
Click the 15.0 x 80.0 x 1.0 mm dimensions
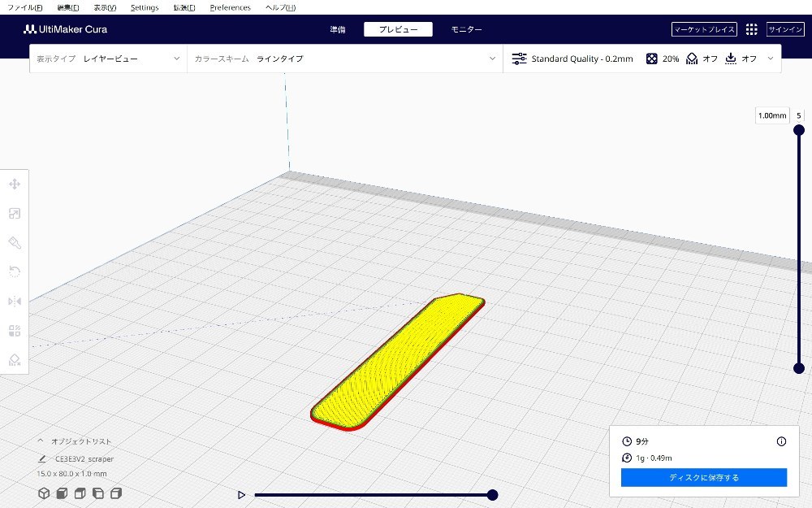pyautogui.click(x=71, y=473)
